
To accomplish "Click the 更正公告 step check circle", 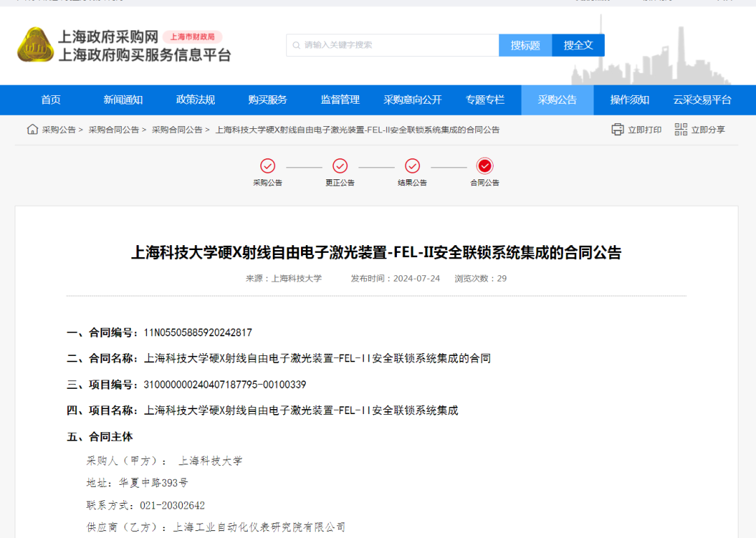I will [340, 166].
